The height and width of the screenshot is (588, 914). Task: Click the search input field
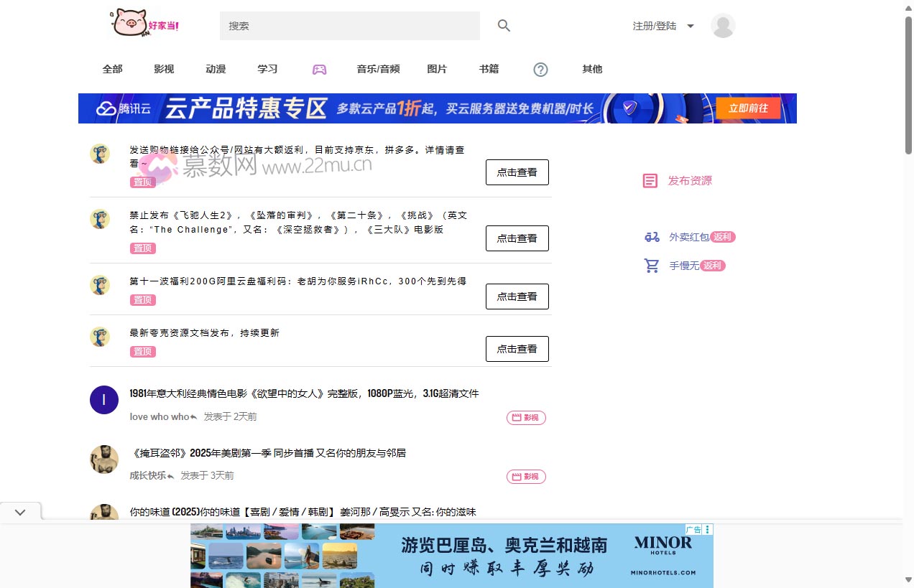pyautogui.click(x=350, y=25)
